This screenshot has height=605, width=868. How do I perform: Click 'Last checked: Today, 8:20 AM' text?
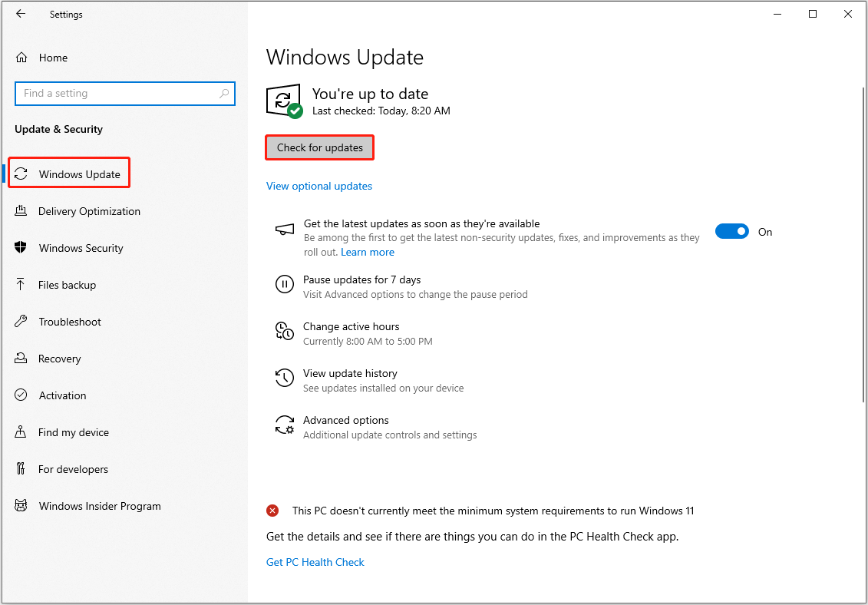pos(381,111)
